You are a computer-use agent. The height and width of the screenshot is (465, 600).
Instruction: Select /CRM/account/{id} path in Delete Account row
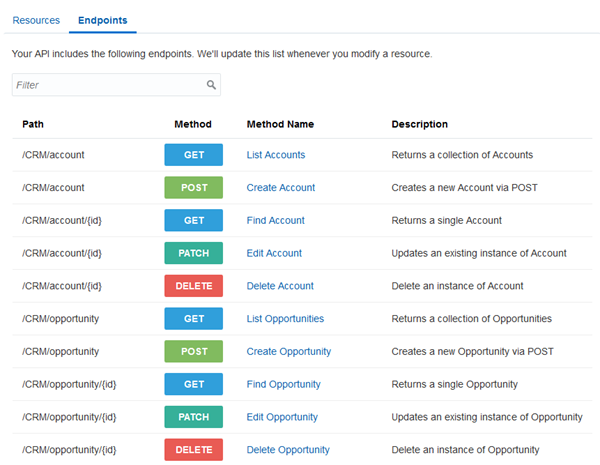tap(62, 286)
